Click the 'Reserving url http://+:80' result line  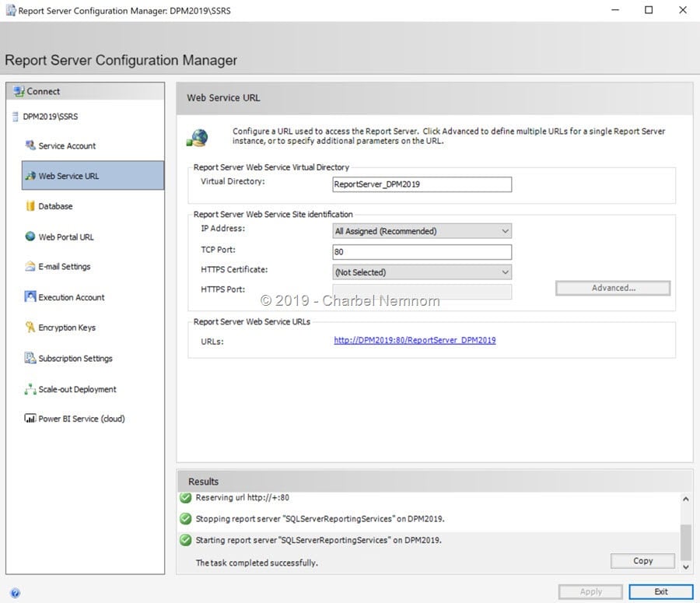pyautogui.click(x=243, y=498)
